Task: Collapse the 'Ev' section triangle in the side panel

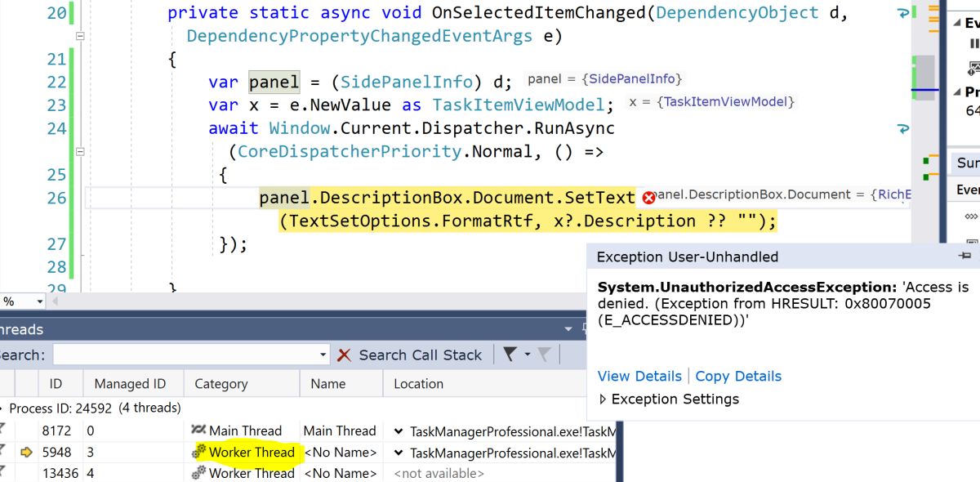Action: click(958, 23)
